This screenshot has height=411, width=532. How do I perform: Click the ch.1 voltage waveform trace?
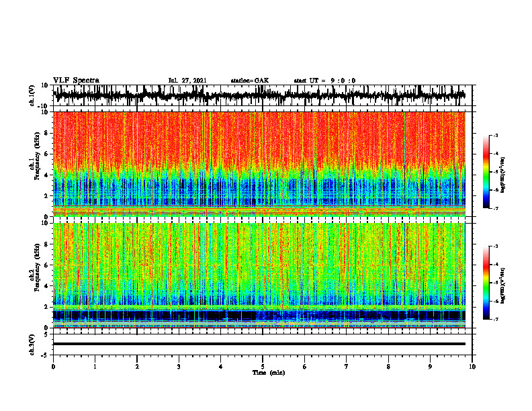[x=259, y=95]
